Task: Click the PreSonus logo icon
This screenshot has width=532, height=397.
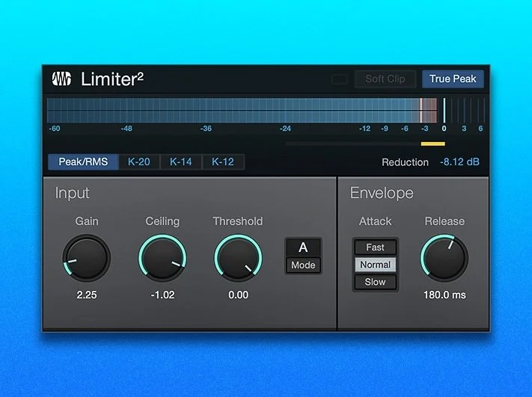Action: 61,79
